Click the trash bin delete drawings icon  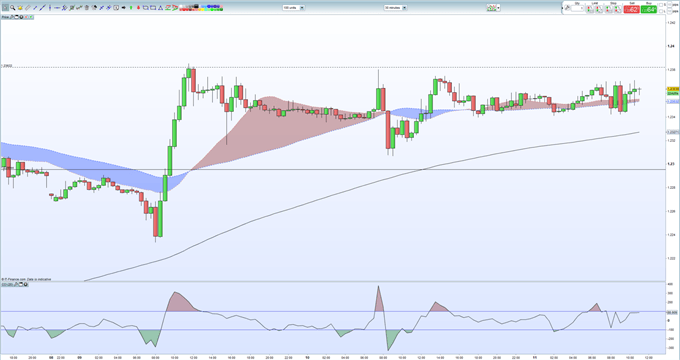(x=87, y=7)
